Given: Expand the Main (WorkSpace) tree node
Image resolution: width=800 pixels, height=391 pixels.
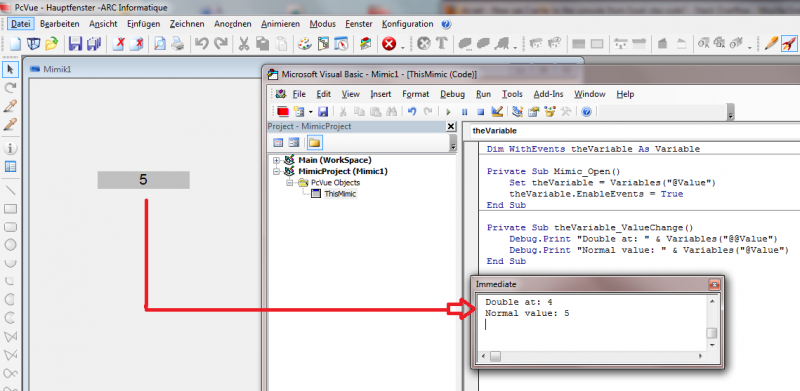Looking at the screenshot, I should [277, 160].
